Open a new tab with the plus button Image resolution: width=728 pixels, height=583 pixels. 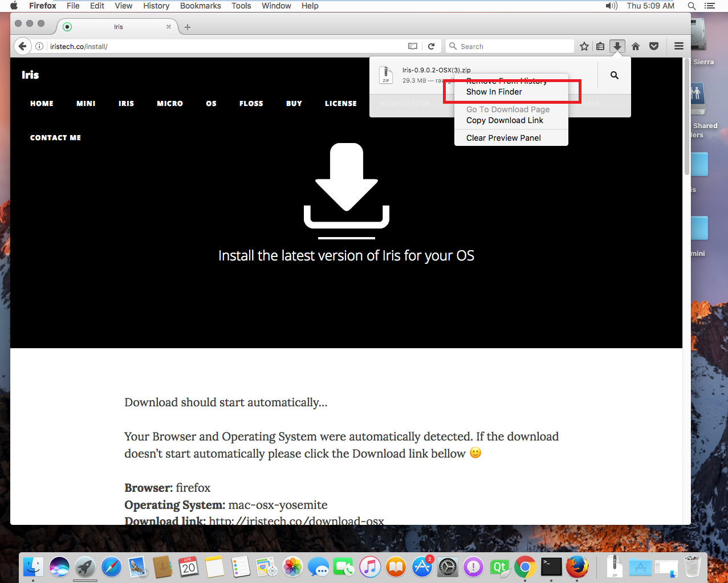point(188,27)
